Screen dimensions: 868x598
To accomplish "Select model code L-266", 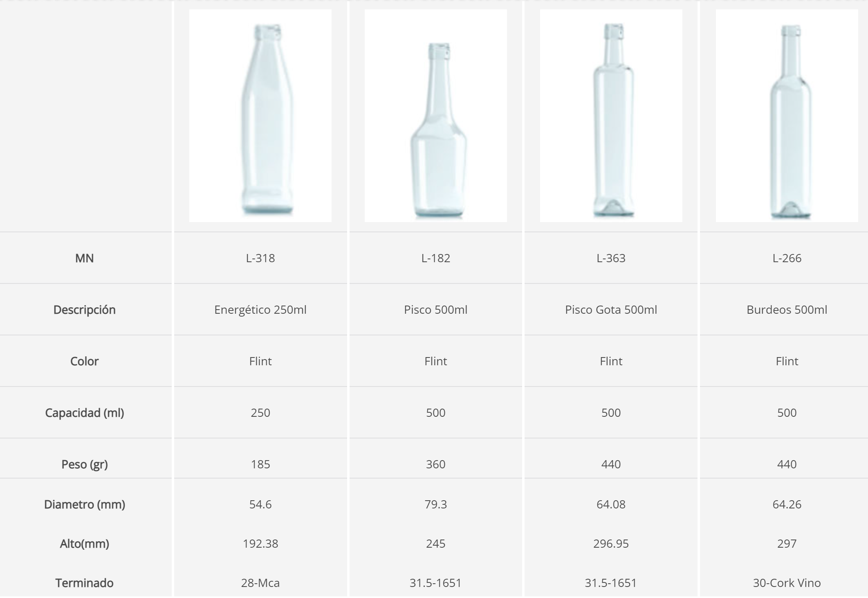I will [787, 258].
